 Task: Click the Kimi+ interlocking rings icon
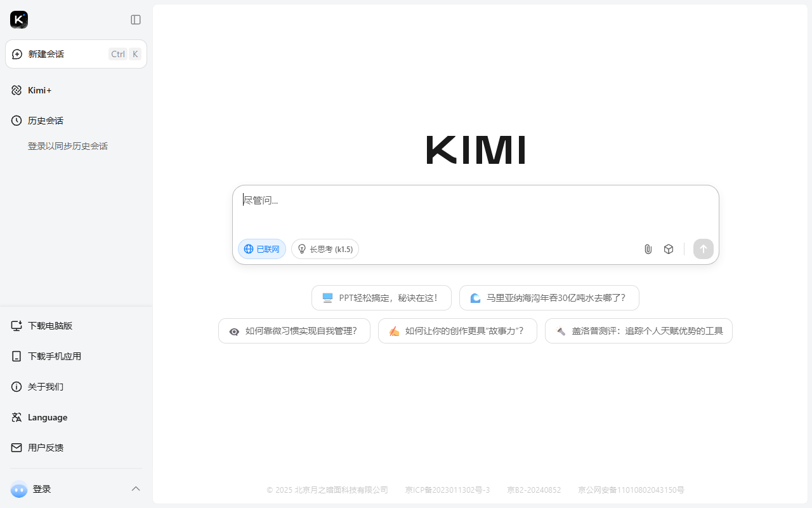(16, 90)
